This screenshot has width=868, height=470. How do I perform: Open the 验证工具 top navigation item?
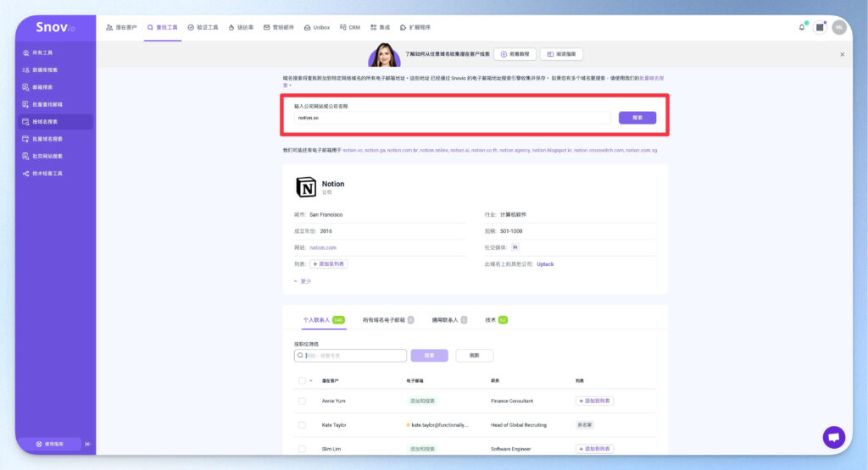203,27
